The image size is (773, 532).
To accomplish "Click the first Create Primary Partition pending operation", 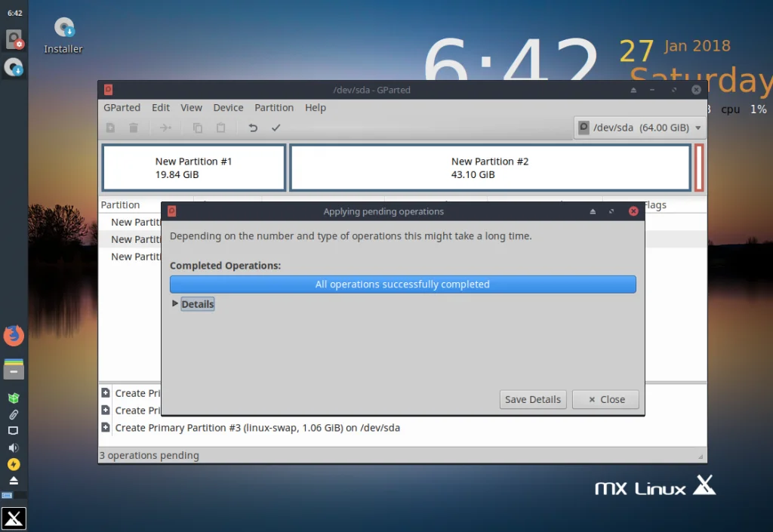I will (x=137, y=393).
